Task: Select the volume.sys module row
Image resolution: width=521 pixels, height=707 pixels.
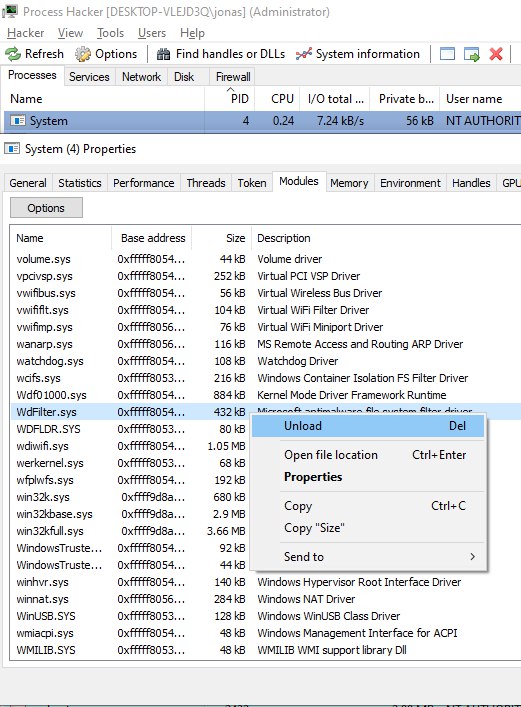Action: [x=265, y=259]
